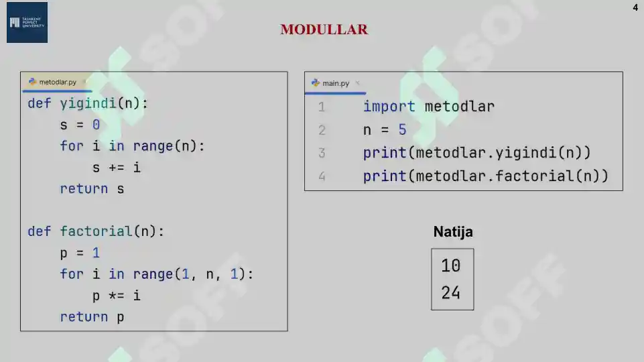This screenshot has width=644, height=362.
Task: Close the main.py editor tab
Action: tap(358, 83)
